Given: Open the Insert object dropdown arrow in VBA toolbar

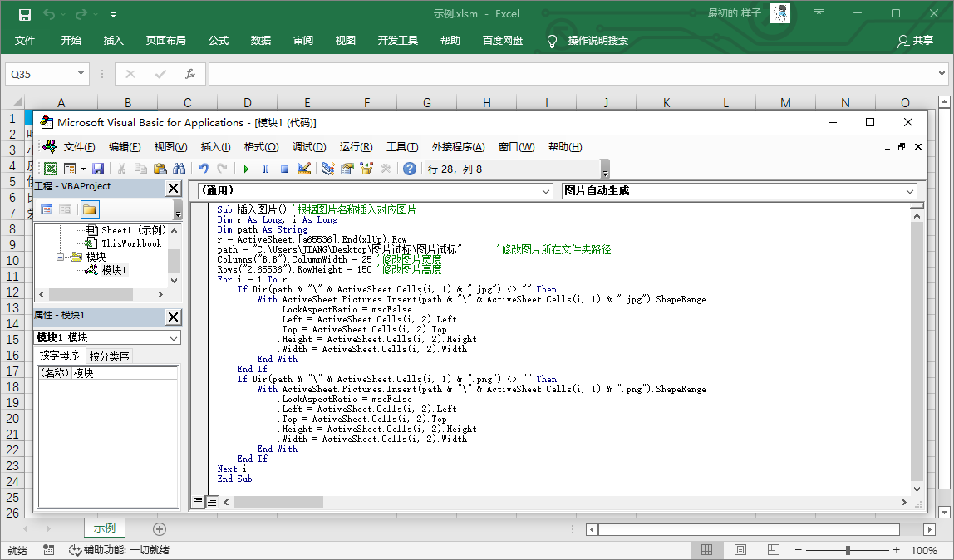Looking at the screenshot, I should pyautogui.click(x=83, y=169).
